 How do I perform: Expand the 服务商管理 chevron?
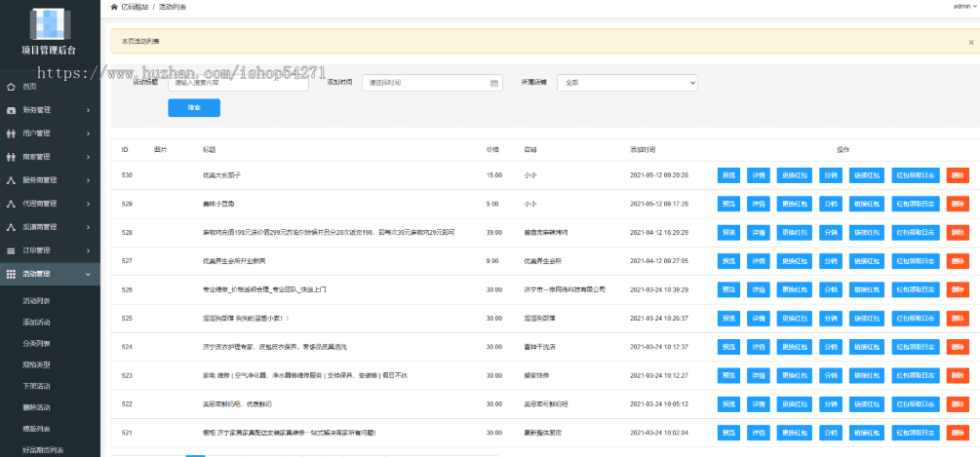click(x=88, y=180)
